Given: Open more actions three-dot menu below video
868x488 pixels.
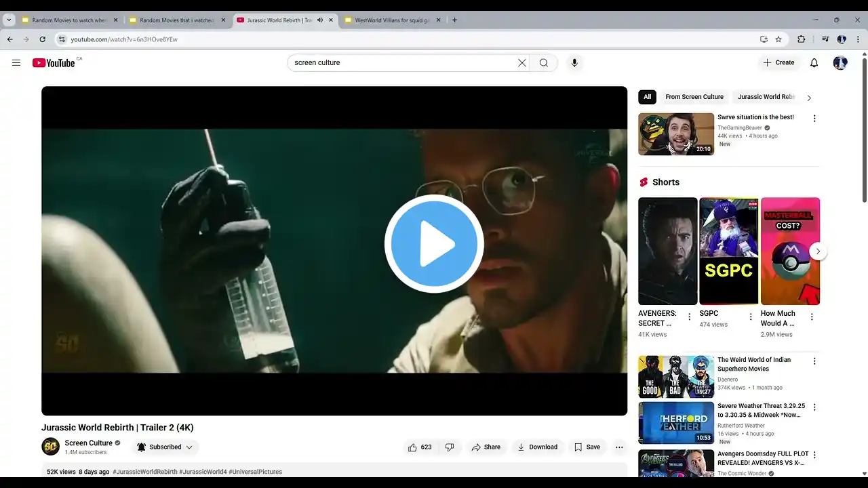Looking at the screenshot, I should [x=619, y=447].
